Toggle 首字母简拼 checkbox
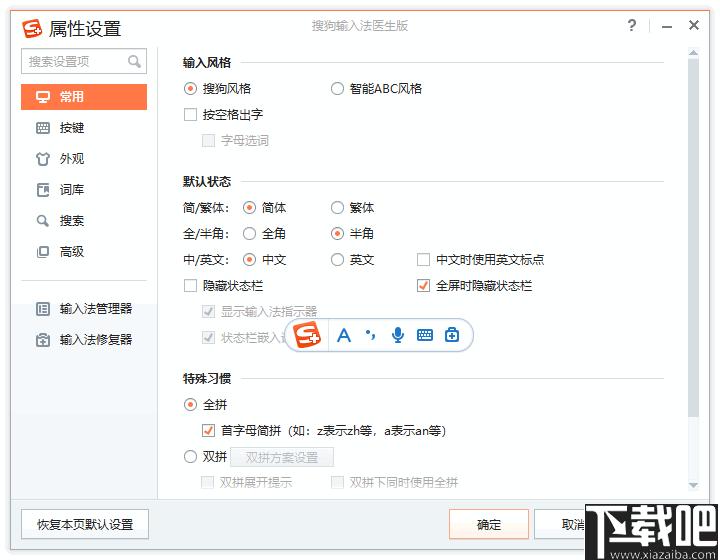Image resolution: width=720 pixels, height=560 pixels. (x=208, y=431)
